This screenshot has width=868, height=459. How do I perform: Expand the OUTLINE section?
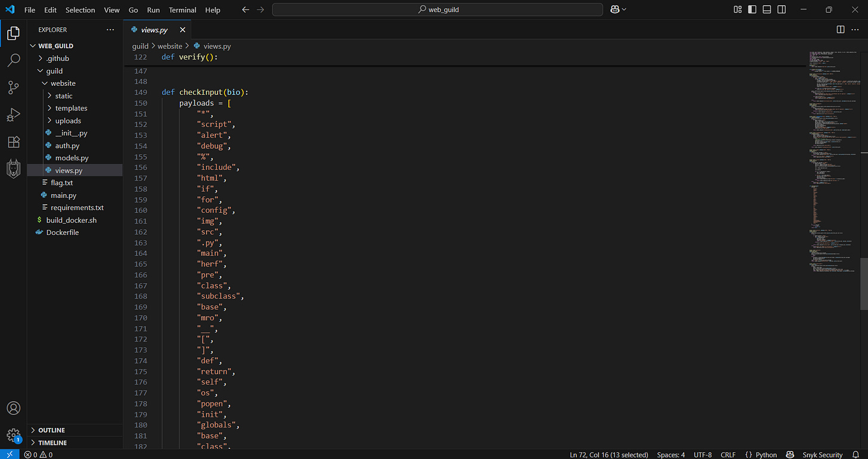point(51,430)
